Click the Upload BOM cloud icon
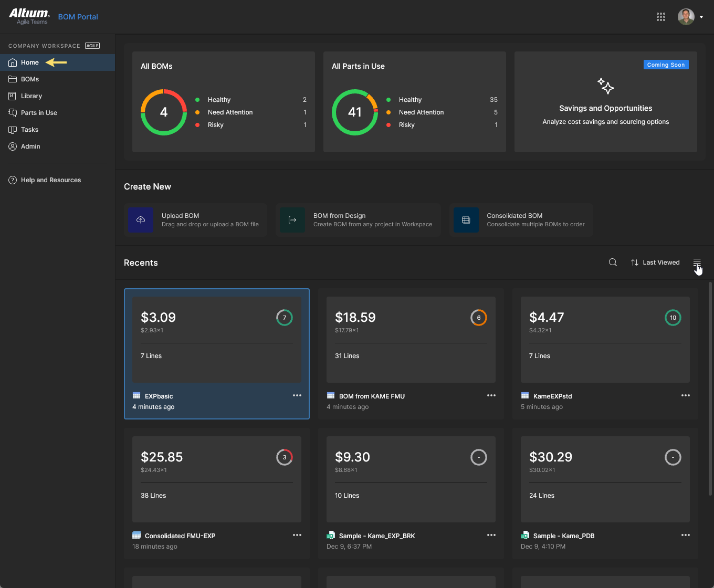This screenshot has height=588, width=714. tap(141, 220)
